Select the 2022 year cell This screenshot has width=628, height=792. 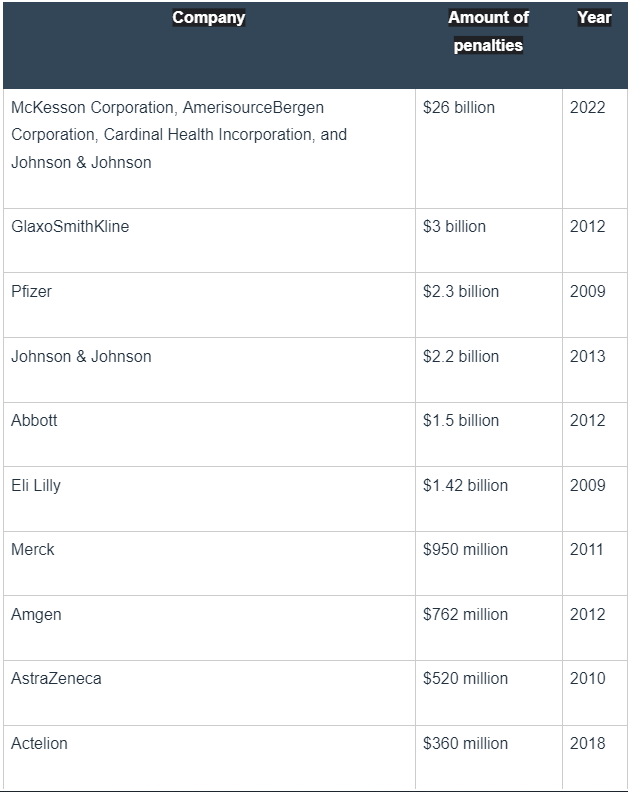click(587, 107)
